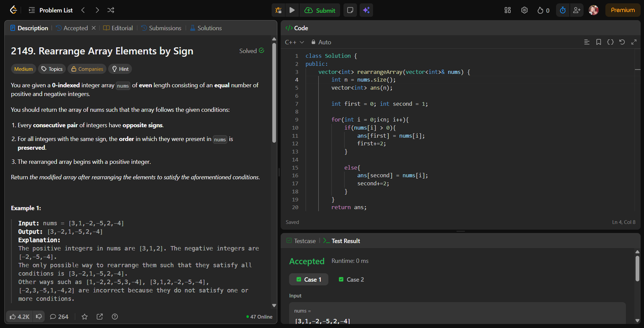The height and width of the screenshot is (328, 644).
Task: Click the Code panel header
Action: pyautogui.click(x=296, y=28)
